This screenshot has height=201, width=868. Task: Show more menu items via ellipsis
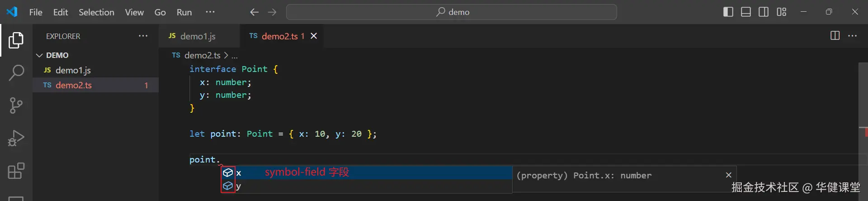point(210,12)
